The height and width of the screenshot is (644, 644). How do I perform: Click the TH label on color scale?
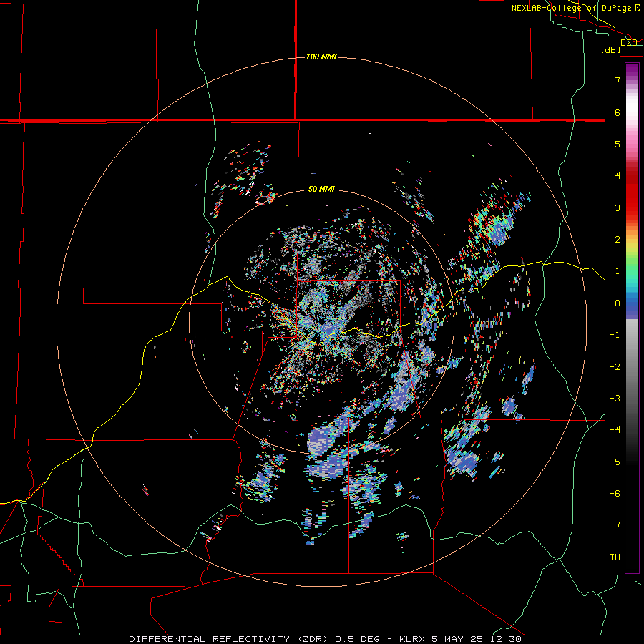pos(615,557)
